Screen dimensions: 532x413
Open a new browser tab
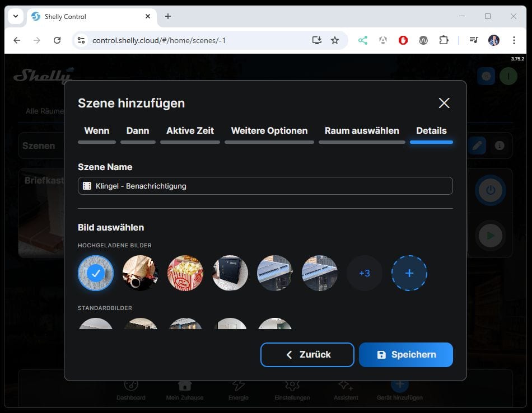[x=168, y=16]
